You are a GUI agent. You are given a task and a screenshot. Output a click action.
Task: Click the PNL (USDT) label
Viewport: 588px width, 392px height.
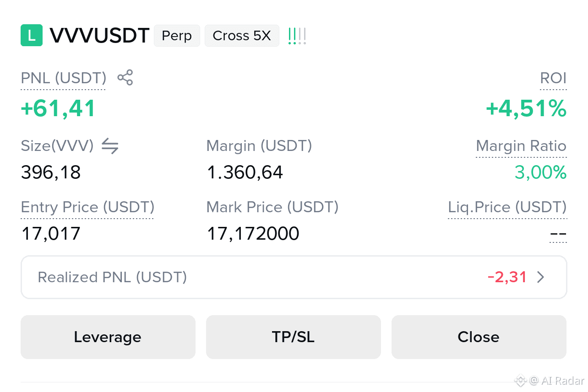click(64, 78)
